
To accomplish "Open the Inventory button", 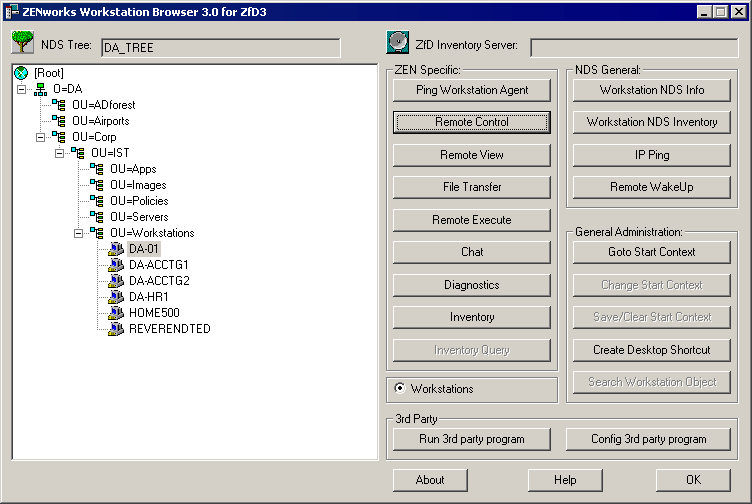I will 472,317.
